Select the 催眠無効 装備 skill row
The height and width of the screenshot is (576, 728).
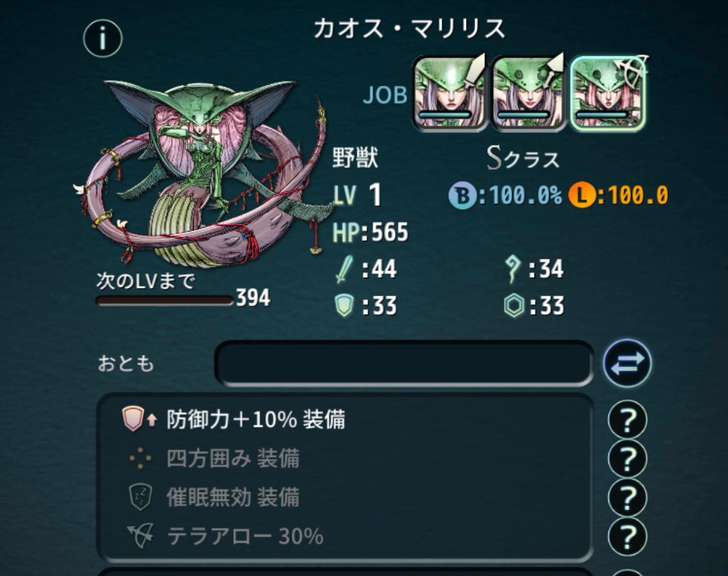345,498
